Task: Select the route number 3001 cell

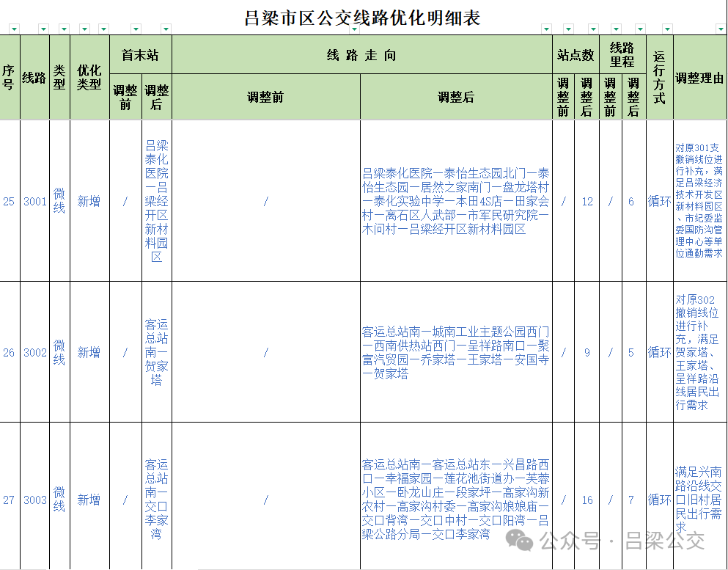Action: point(35,202)
